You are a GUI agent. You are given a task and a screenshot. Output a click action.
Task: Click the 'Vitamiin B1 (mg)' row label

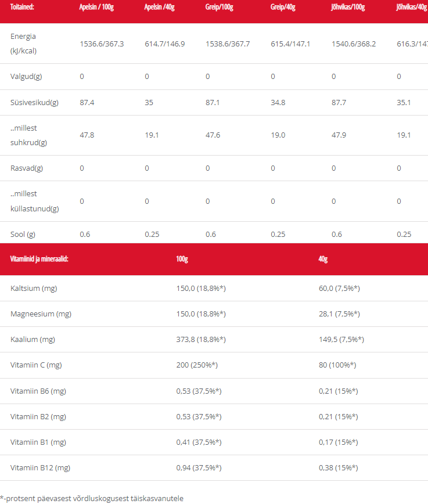tap(38, 442)
